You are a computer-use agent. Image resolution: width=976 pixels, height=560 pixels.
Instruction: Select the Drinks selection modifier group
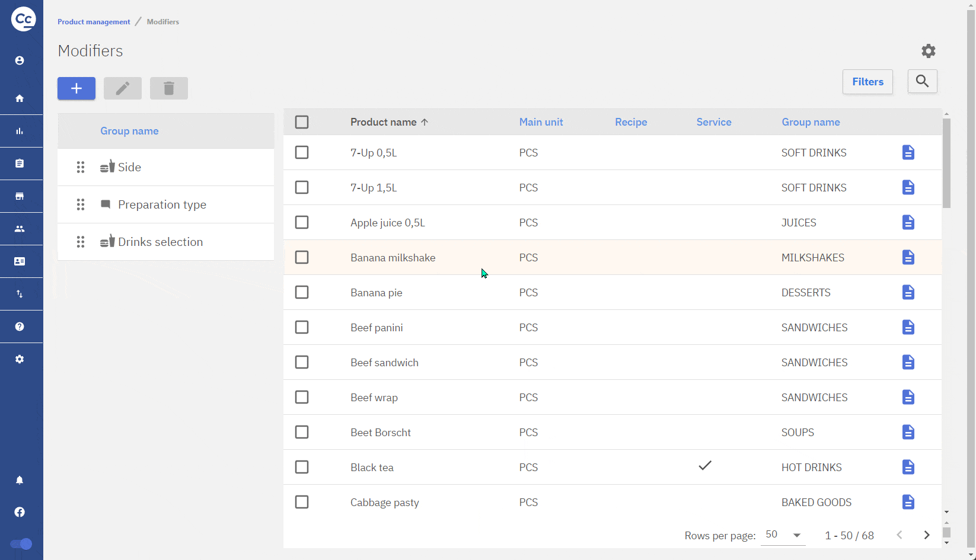click(160, 242)
